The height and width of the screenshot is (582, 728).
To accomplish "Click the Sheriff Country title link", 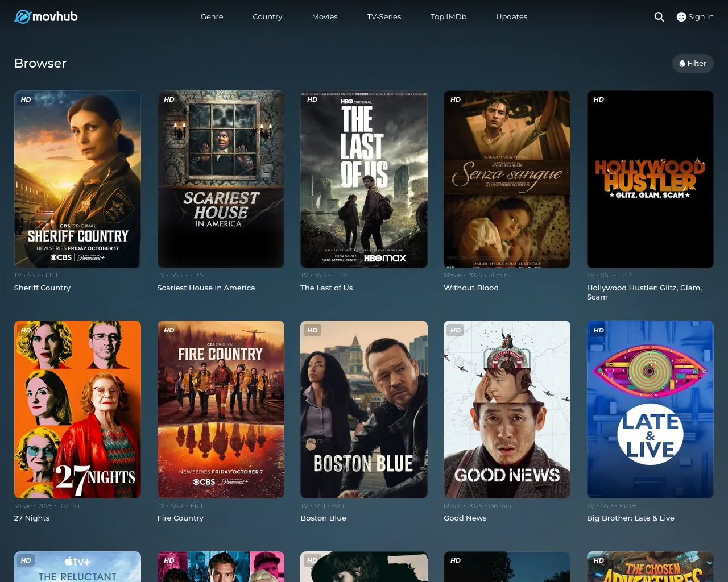I will coord(42,288).
